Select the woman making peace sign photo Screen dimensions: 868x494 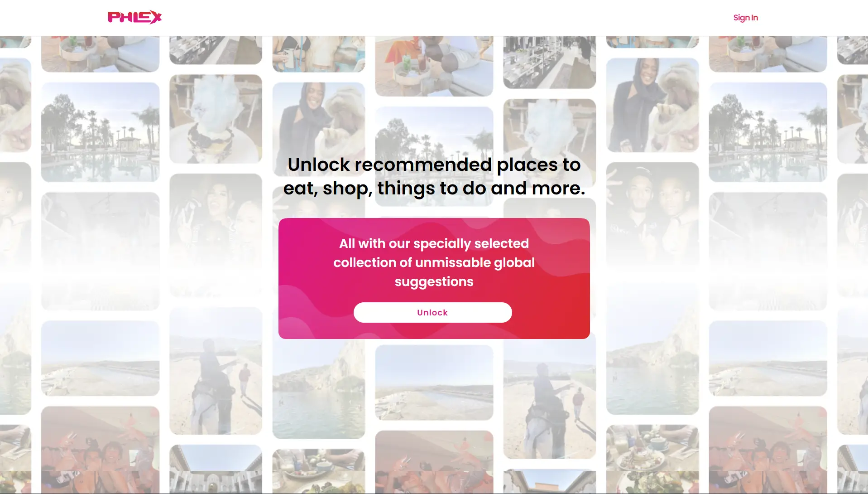(x=216, y=235)
